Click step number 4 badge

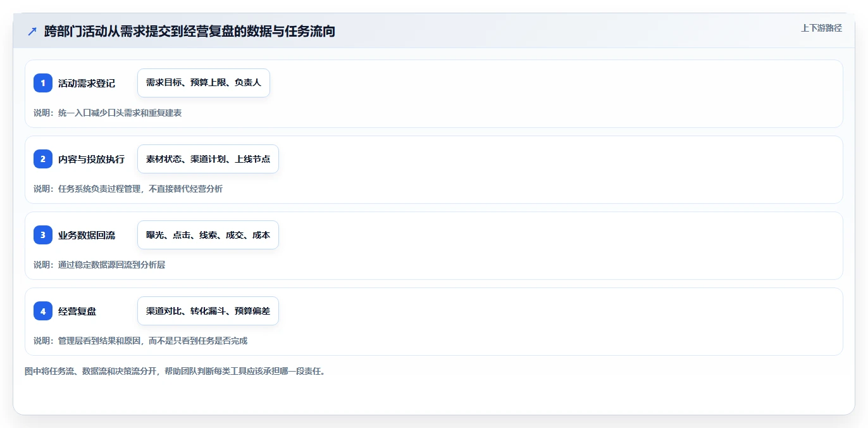click(43, 311)
